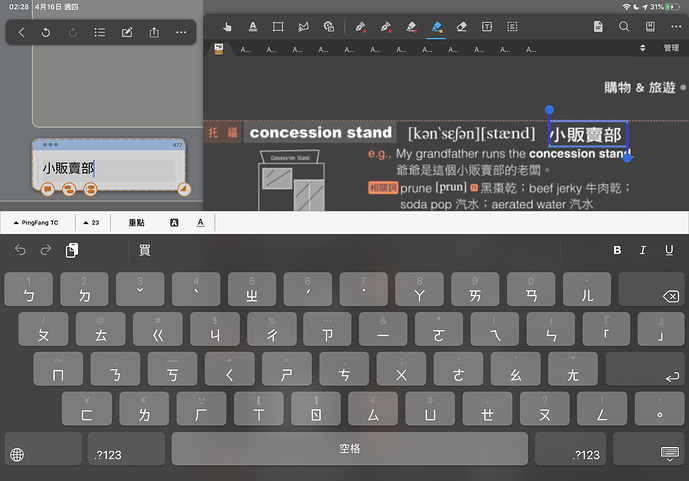The image size is (689, 481).
Task: Select the eraser tool
Action: (461, 26)
